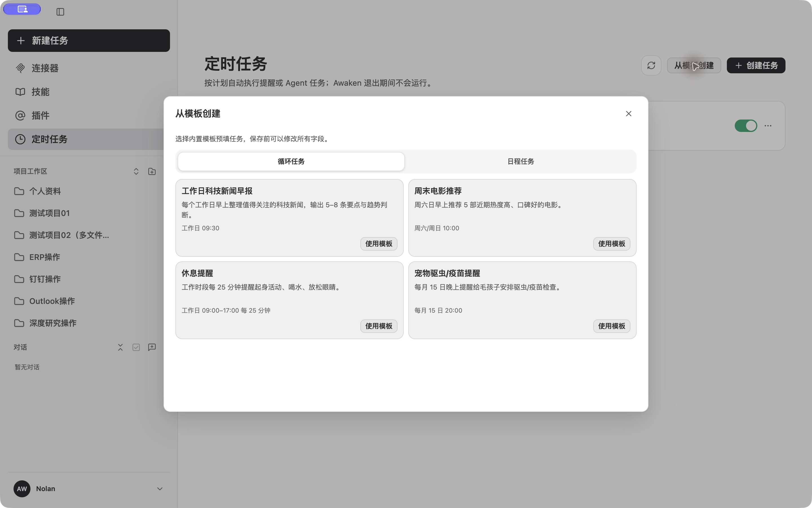The image size is (812, 508).
Task: Use template for 工作日科技新闻早报
Action: tap(379, 244)
